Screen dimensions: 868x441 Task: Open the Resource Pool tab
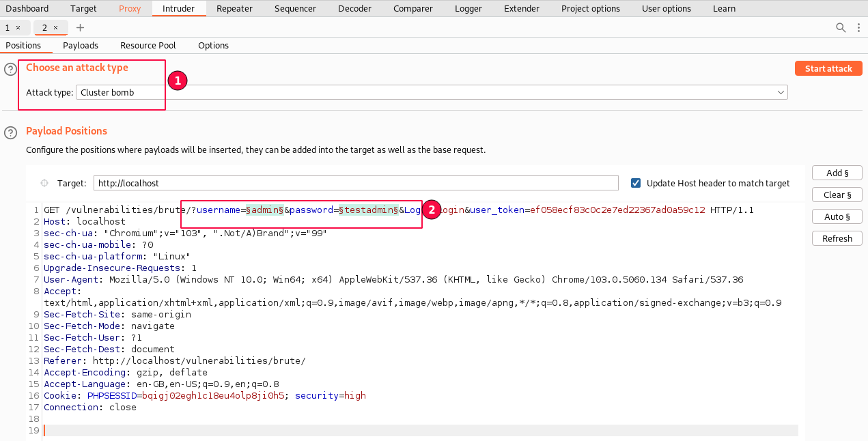click(148, 45)
